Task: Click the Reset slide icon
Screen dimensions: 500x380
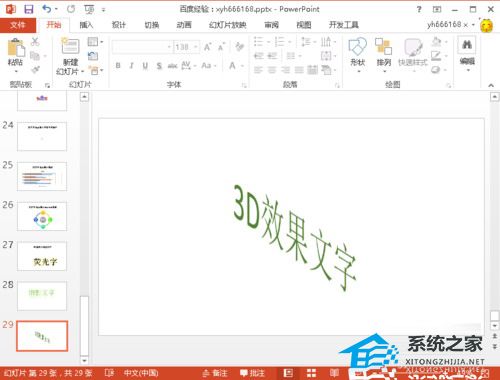Action: coord(93,56)
